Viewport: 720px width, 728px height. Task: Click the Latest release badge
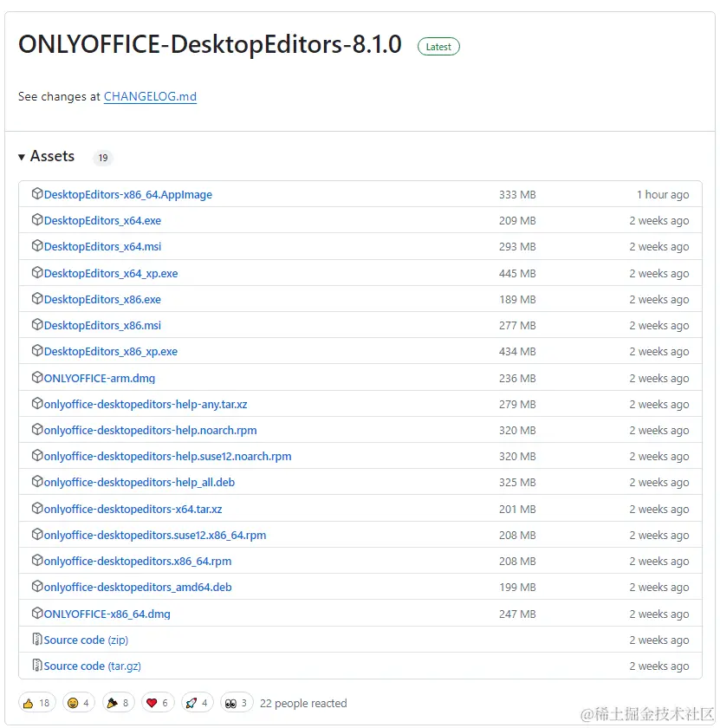click(438, 47)
